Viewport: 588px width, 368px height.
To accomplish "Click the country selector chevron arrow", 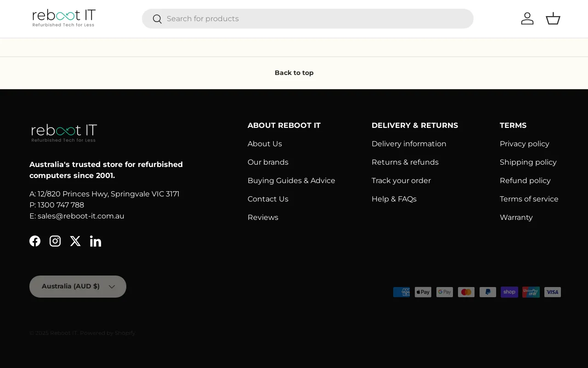I will click(x=112, y=287).
